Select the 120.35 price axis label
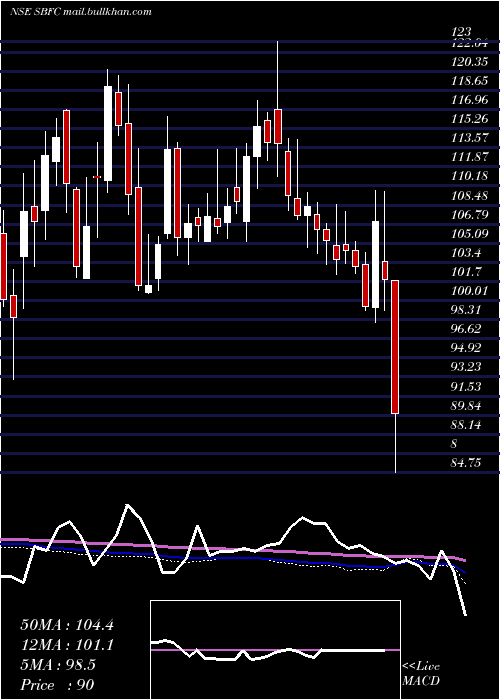The width and height of the screenshot is (500, 700). point(469,62)
